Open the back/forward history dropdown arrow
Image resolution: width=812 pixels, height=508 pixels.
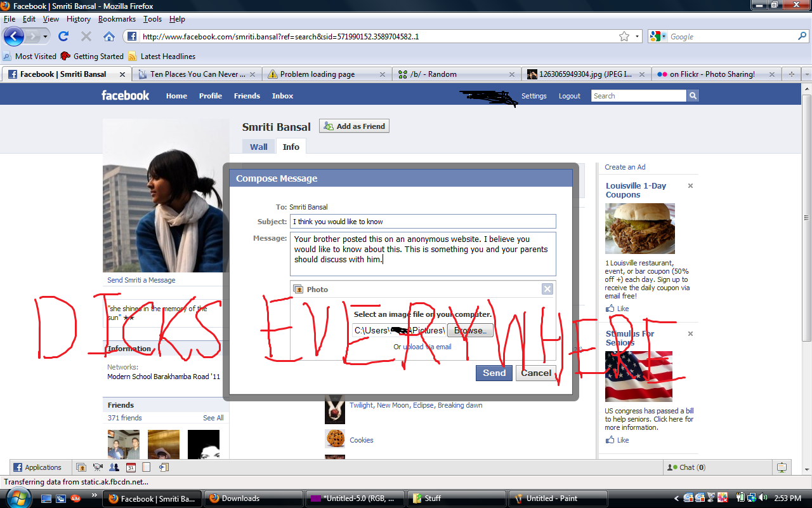(x=46, y=36)
